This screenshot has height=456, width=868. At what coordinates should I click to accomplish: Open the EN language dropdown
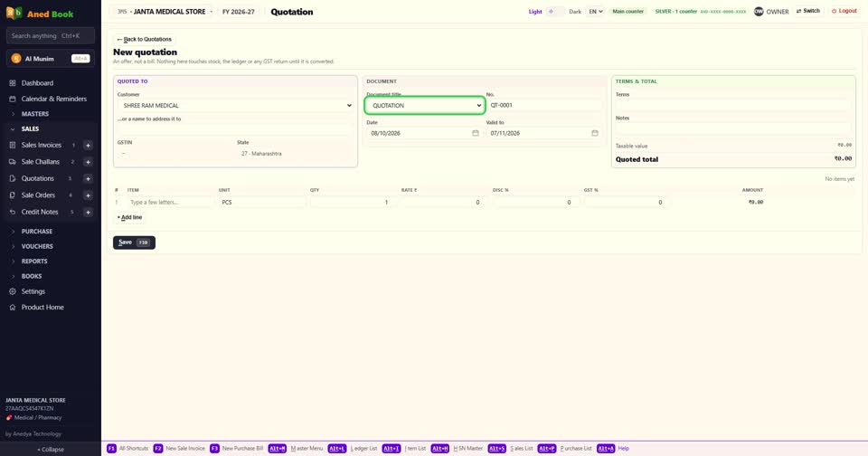click(595, 11)
